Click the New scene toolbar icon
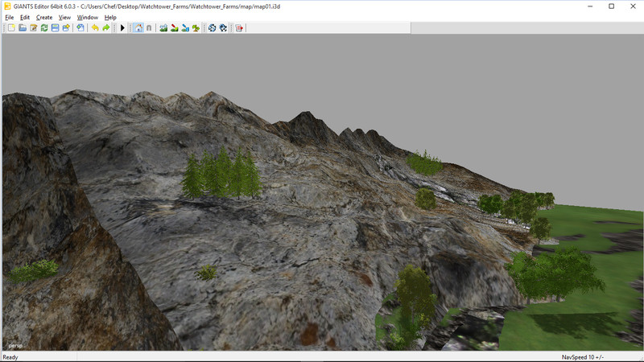Image resolution: width=644 pixels, height=362 pixels. tap(11, 28)
